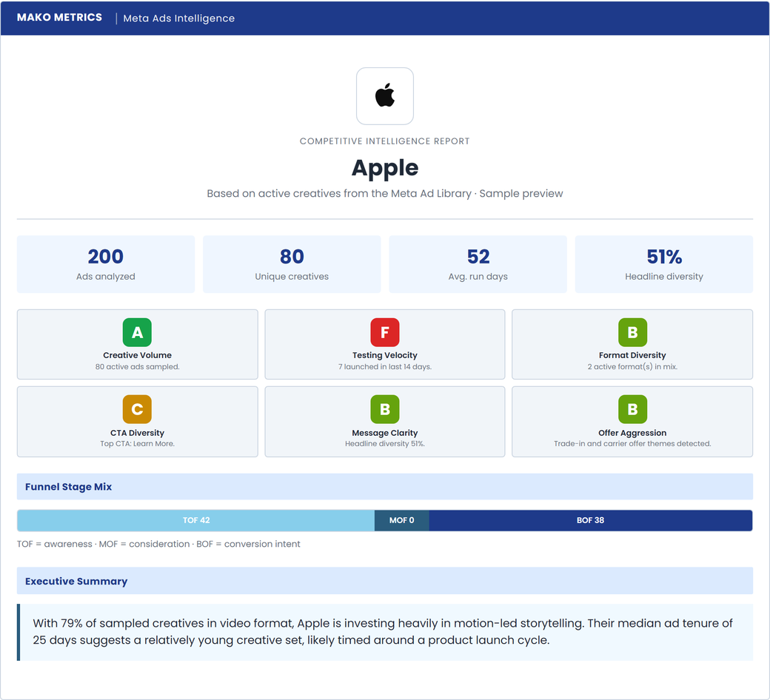Click the Headline diversity stat label
Viewport: 770px width, 700px height.
point(664,276)
